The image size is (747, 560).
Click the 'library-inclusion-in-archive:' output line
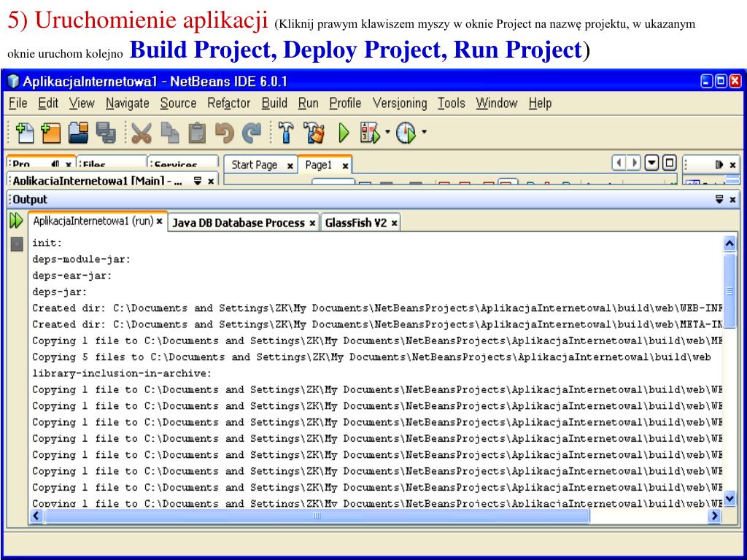122,373
